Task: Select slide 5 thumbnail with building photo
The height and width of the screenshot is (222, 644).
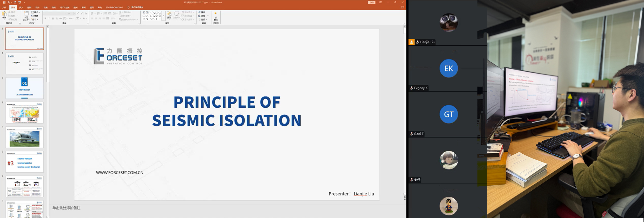Action: click(x=24, y=137)
